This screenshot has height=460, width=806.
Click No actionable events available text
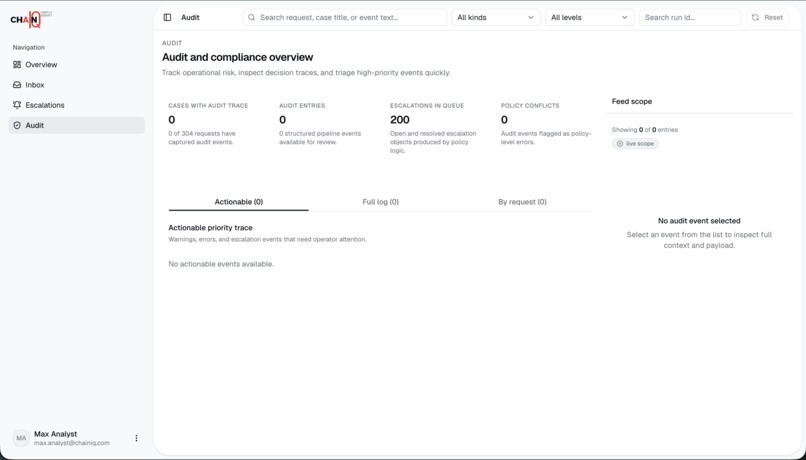[221, 264]
